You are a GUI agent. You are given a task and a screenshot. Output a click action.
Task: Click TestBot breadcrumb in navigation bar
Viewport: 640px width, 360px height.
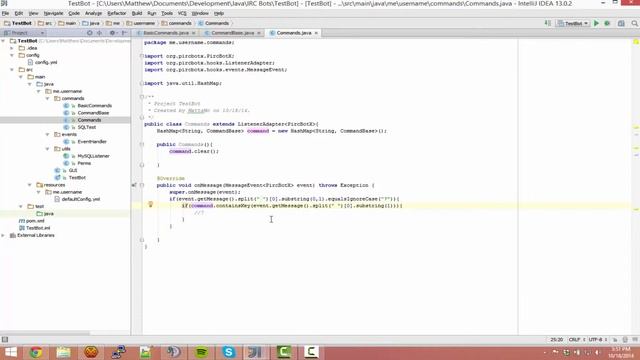click(18, 23)
